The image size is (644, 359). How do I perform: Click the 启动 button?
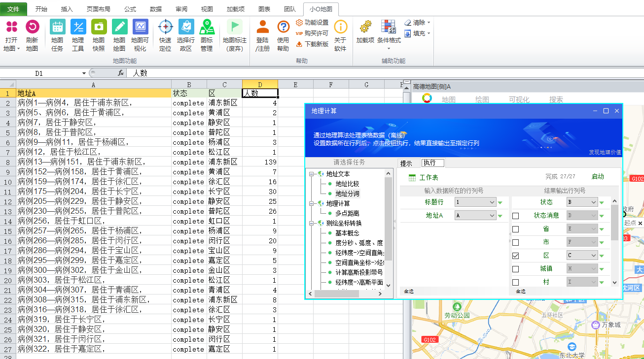pyautogui.click(x=597, y=176)
